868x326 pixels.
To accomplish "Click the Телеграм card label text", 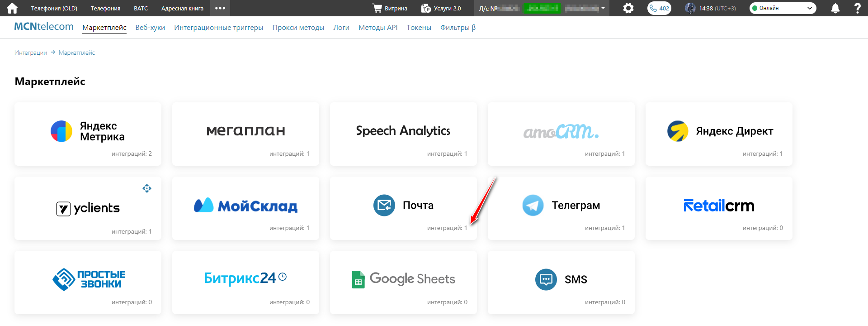I will (576, 206).
